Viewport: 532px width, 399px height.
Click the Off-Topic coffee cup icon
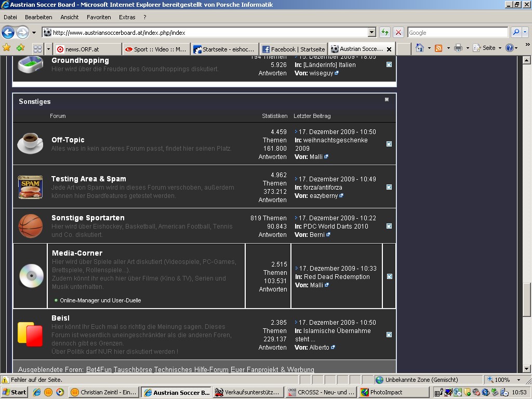coord(30,143)
